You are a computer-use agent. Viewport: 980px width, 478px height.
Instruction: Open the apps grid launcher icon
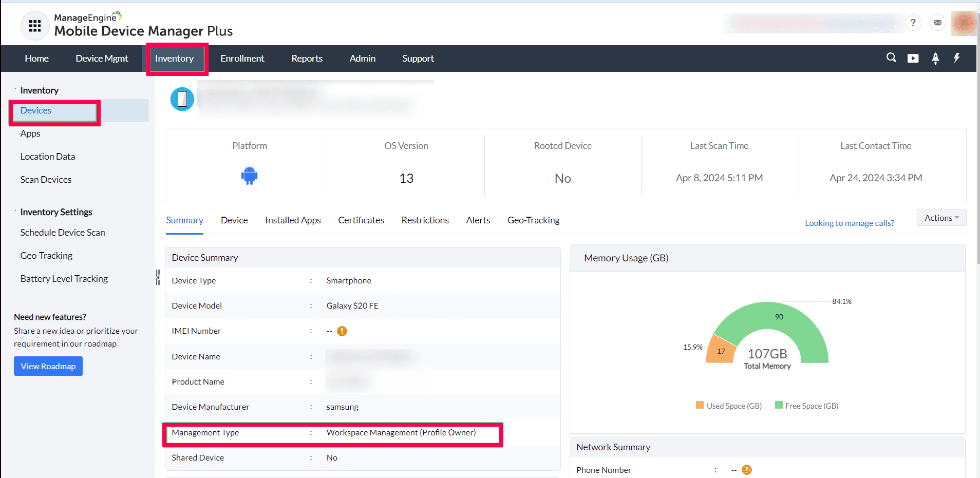click(35, 25)
